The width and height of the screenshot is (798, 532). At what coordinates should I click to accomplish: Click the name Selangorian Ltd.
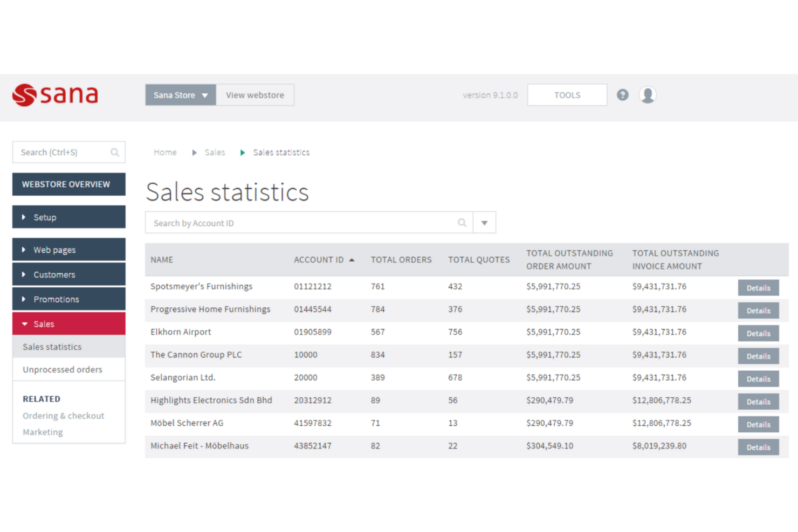183,377
